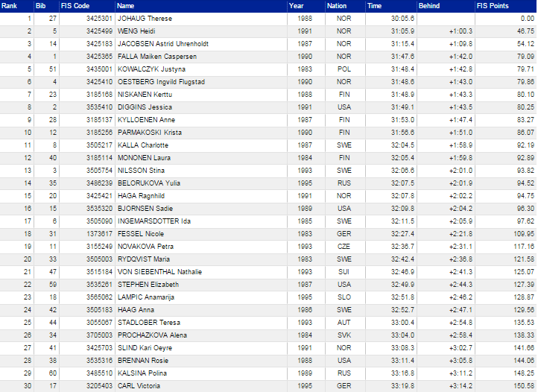Select CARL Victoria name
The height and width of the screenshot is (392, 538).
tap(139, 387)
